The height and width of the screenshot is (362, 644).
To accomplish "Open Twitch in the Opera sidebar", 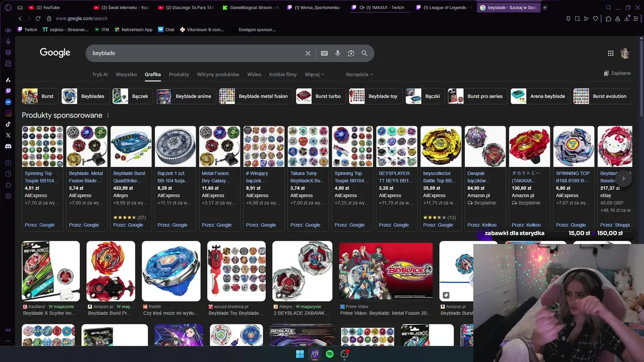I will pos(8,91).
